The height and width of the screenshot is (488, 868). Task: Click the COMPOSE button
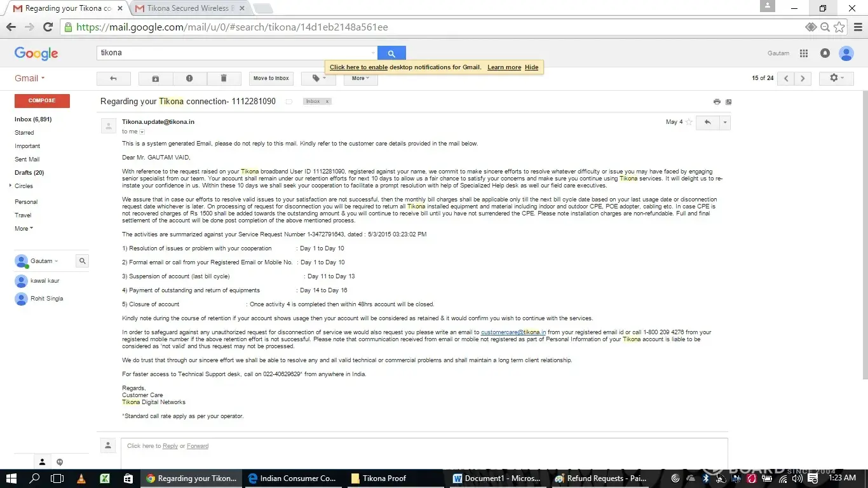point(42,100)
